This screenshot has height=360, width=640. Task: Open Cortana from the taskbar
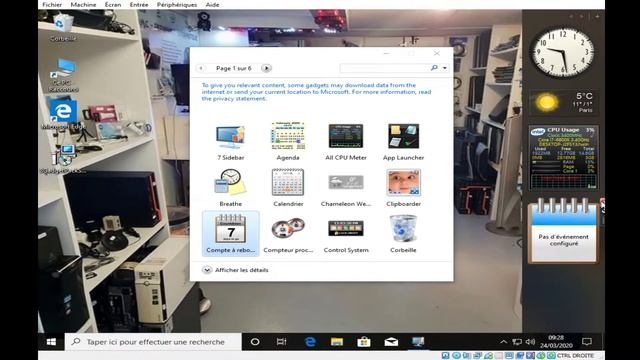tap(255, 342)
